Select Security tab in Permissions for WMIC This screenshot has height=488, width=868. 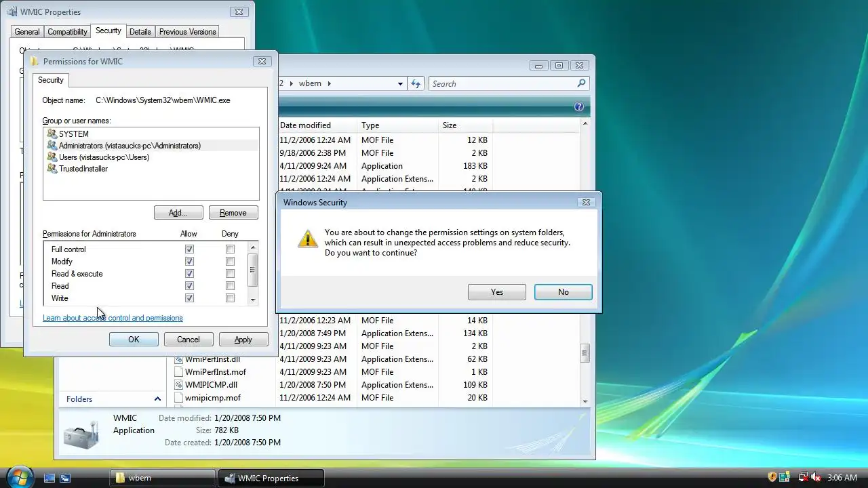pos(50,80)
